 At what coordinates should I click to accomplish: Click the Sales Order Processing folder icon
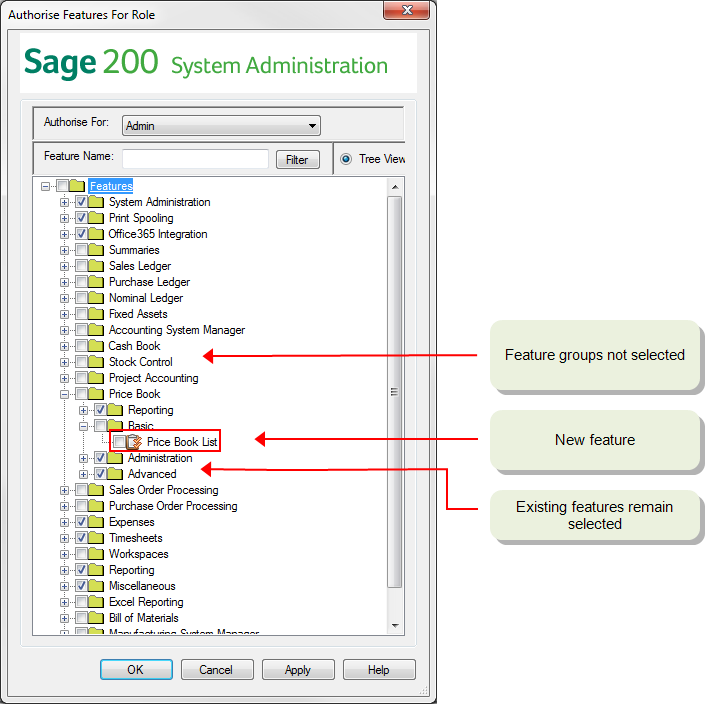pyautogui.click(x=96, y=490)
